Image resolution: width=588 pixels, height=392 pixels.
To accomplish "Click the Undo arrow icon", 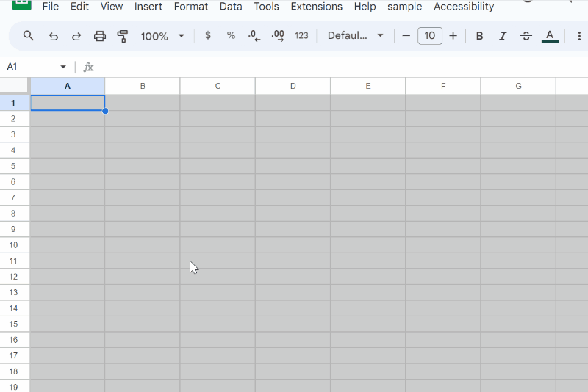I will point(53,36).
